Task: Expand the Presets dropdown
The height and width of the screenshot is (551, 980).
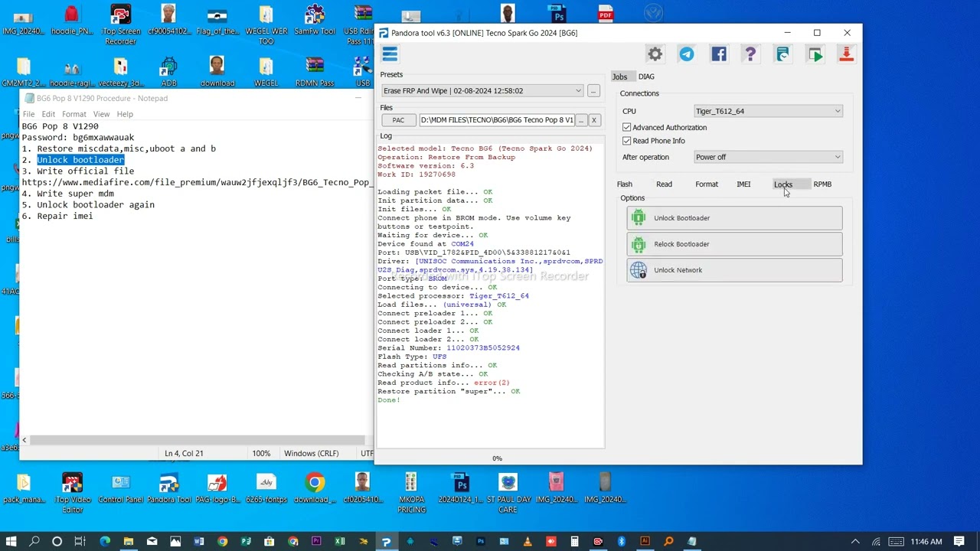Action: [482, 91]
